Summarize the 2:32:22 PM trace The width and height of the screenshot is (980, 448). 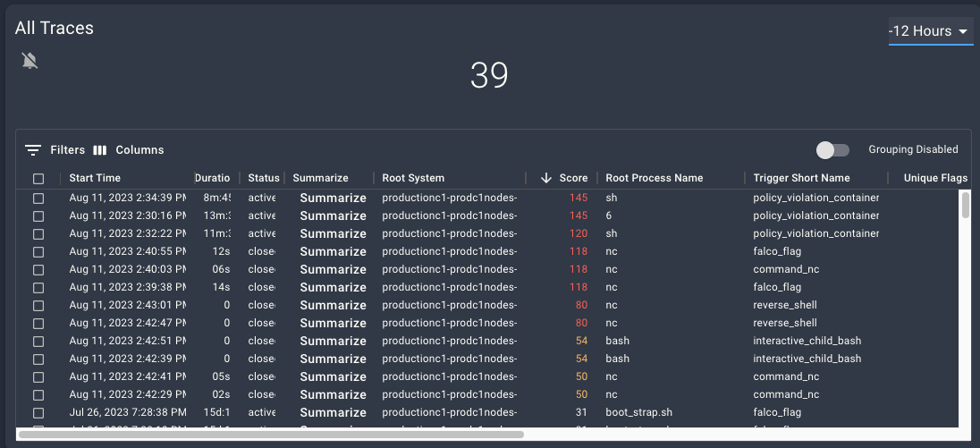334,233
